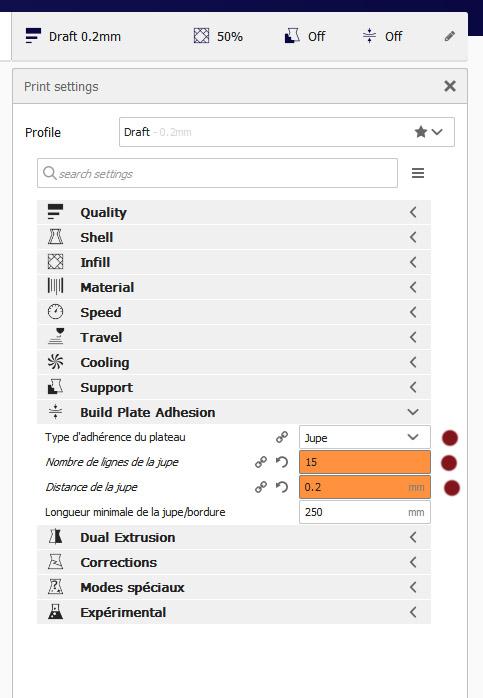Open the Draft profile dropdown
The height and width of the screenshot is (698, 483).
pyautogui.click(x=287, y=132)
